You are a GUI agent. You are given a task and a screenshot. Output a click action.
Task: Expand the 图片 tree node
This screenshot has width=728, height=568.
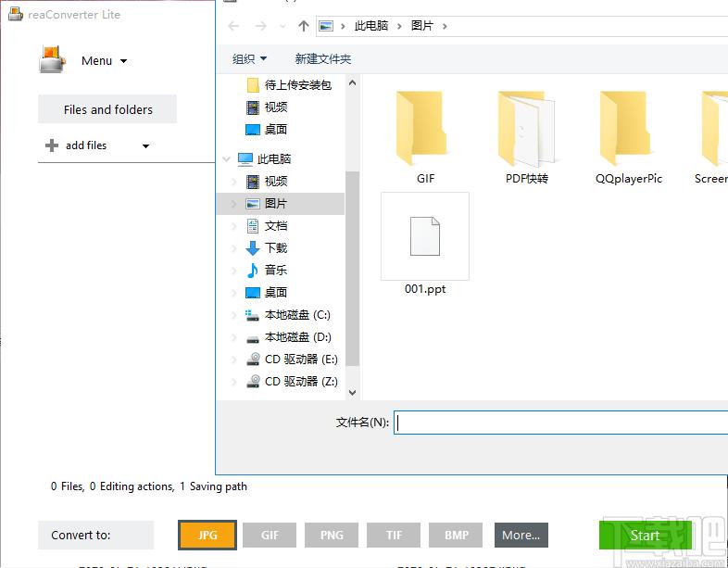click(234, 204)
